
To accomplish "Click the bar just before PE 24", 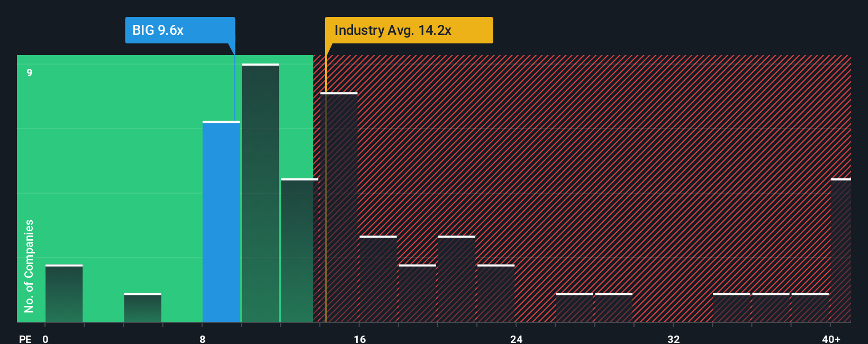I will [496, 294].
